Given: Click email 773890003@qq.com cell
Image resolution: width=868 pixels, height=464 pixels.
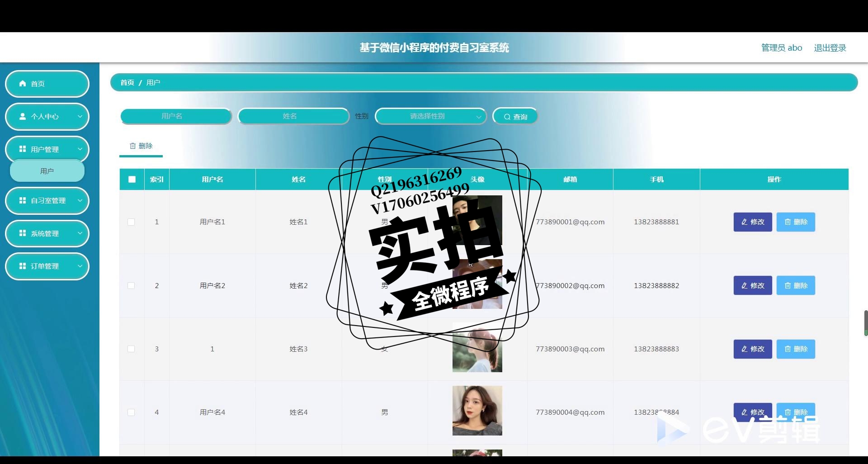Looking at the screenshot, I should click(x=570, y=349).
